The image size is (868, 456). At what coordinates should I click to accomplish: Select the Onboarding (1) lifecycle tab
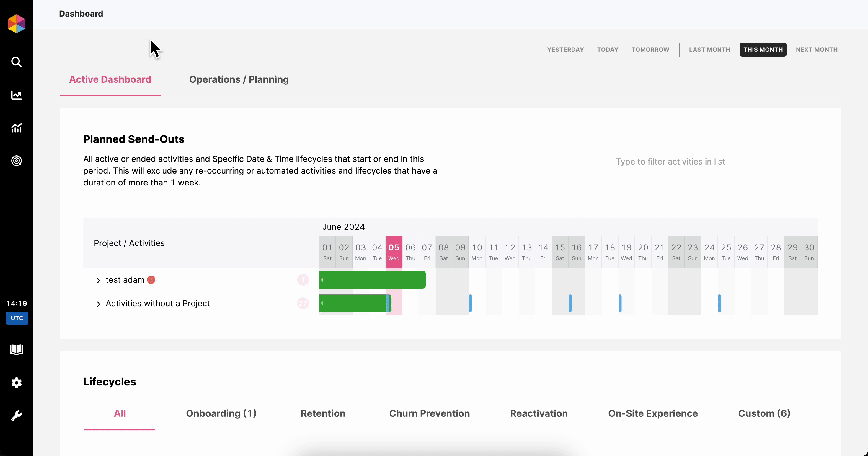click(x=221, y=413)
